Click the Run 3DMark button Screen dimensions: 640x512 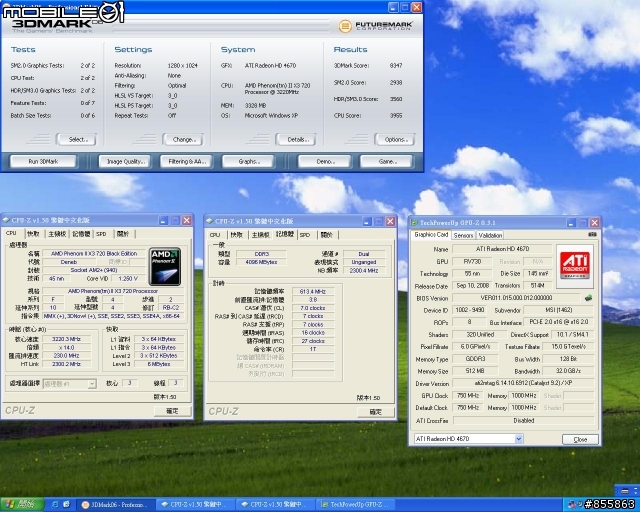pyautogui.click(x=43, y=162)
